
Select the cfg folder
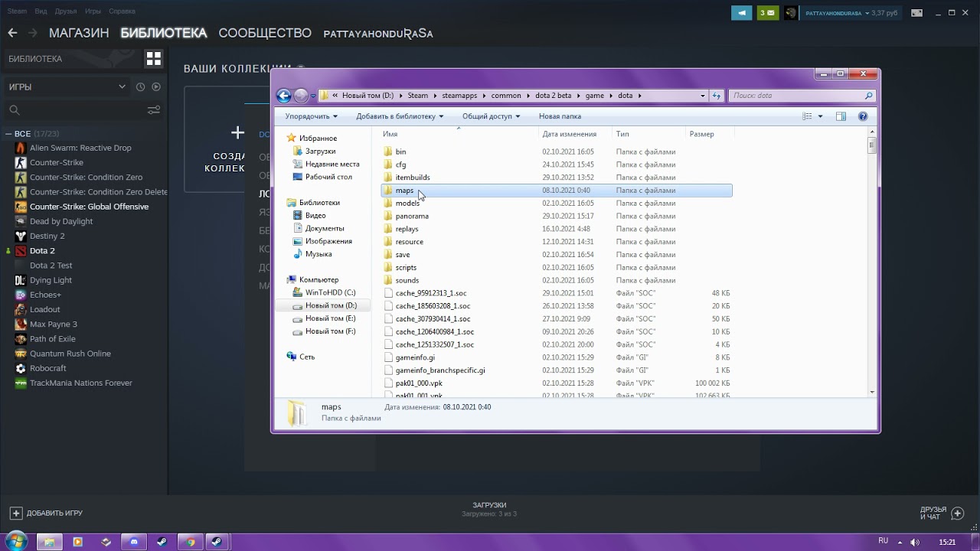(400, 165)
